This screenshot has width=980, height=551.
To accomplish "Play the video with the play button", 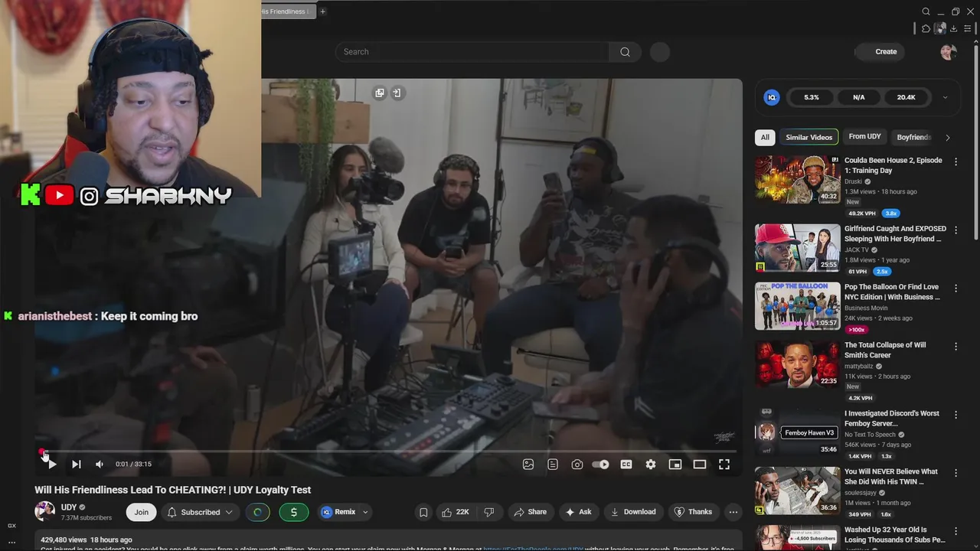I will point(51,465).
